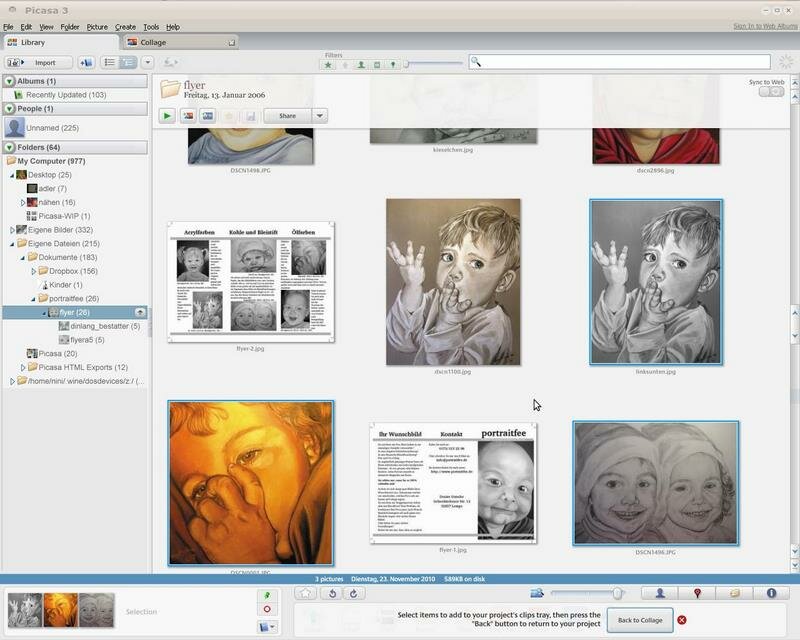
Task: Open the folder view options dropdown
Action: click(x=147, y=63)
